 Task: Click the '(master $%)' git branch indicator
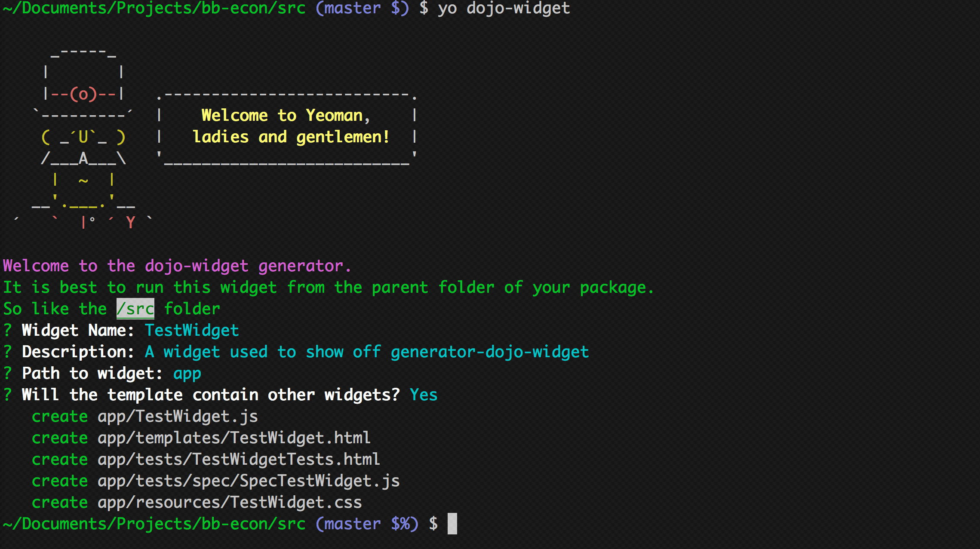pos(367,524)
